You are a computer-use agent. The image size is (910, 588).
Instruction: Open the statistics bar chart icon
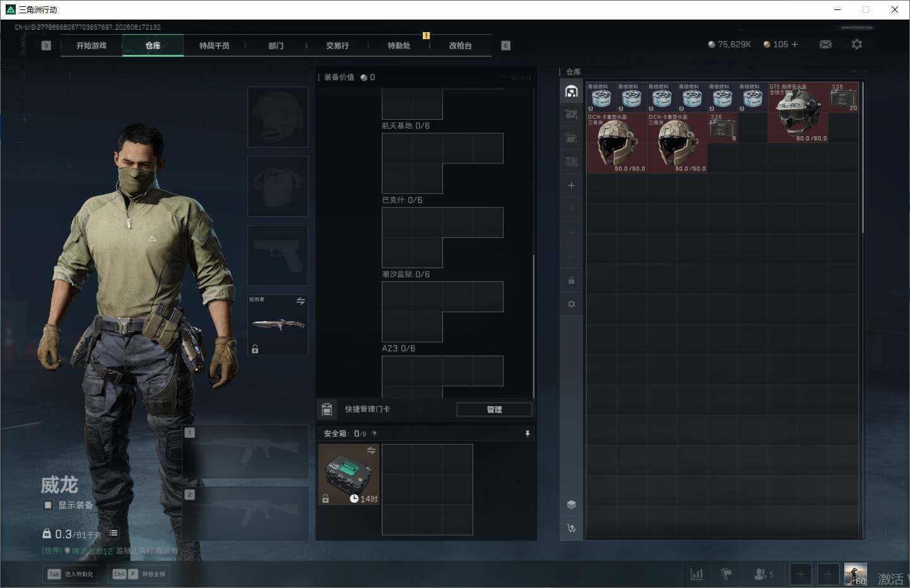pyautogui.click(x=697, y=574)
